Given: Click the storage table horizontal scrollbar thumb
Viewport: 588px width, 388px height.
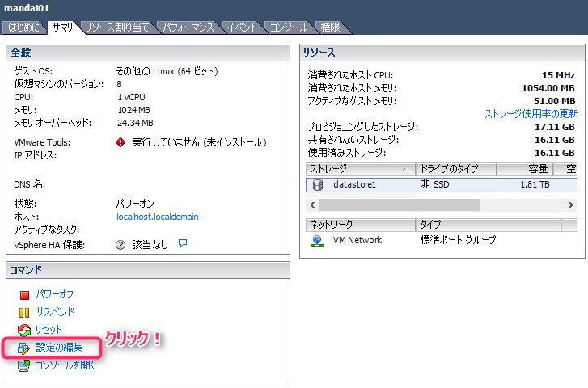Looking at the screenshot, I should [400, 205].
